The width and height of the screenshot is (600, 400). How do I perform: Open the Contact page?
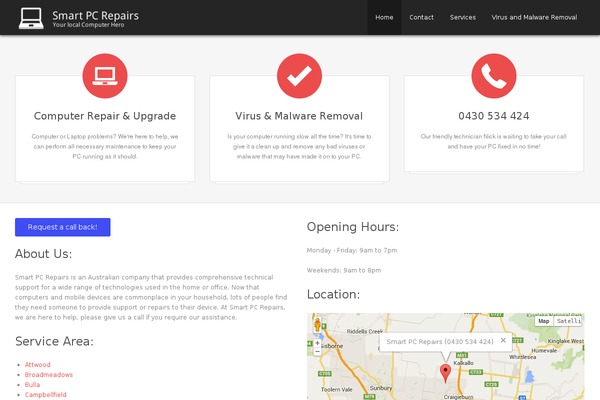coord(421,17)
